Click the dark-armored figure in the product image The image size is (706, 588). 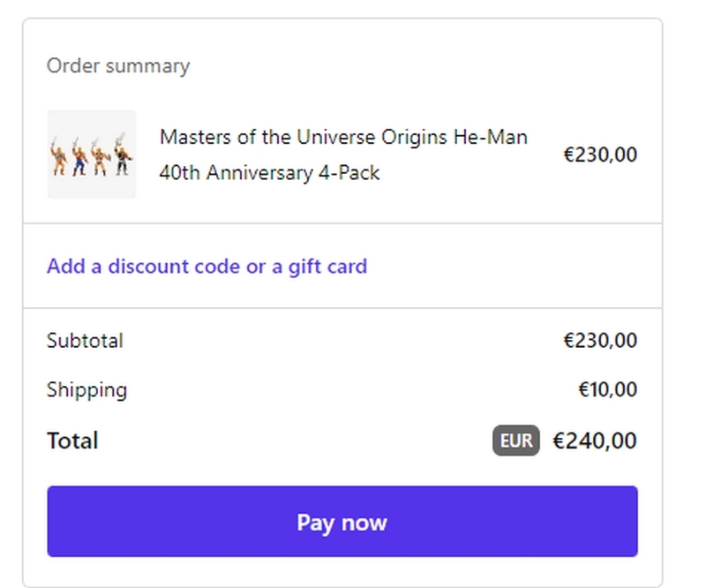[x=123, y=155]
